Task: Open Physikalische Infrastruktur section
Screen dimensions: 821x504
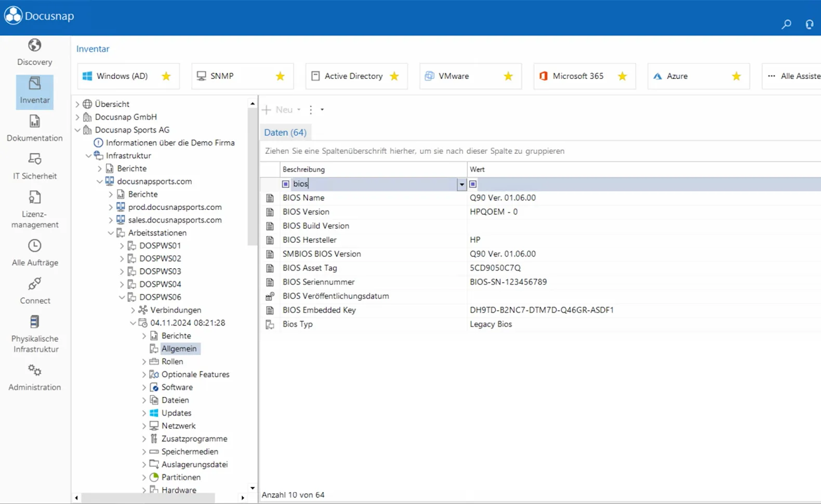Action: 34,334
